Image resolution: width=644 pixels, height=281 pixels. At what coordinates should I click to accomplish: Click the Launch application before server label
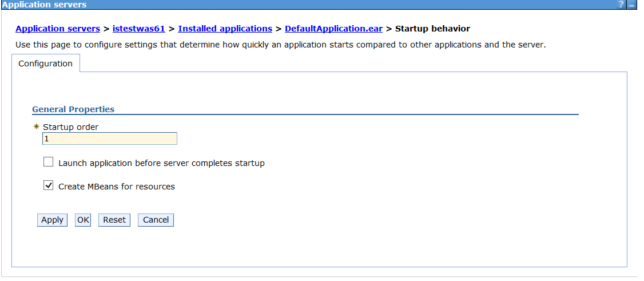pos(161,163)
